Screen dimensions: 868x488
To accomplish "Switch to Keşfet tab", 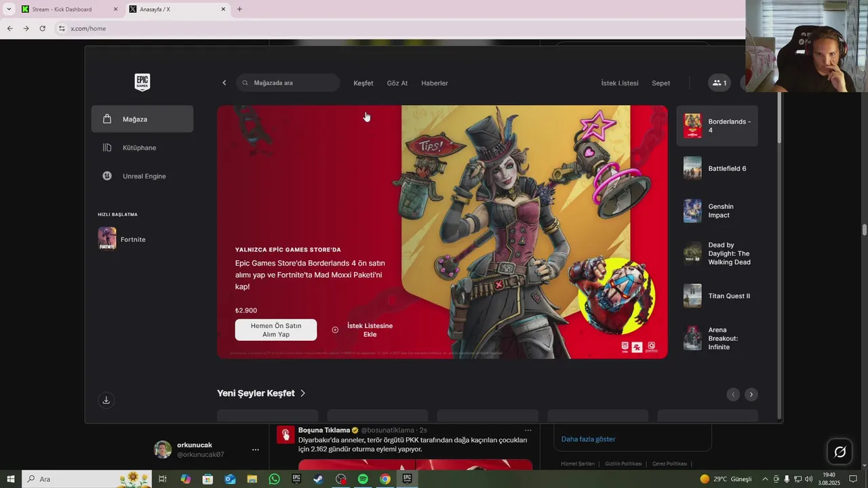I will (x=363, y=83).
